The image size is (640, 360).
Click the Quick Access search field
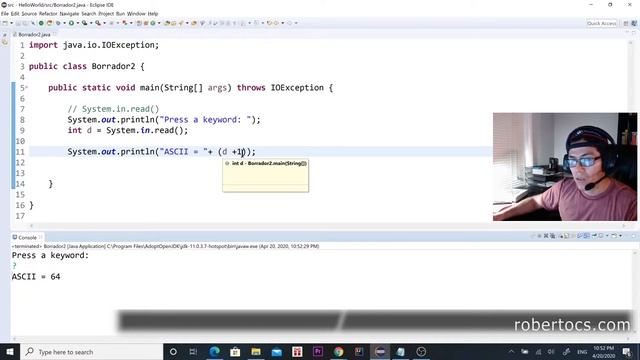coord(601,23)
